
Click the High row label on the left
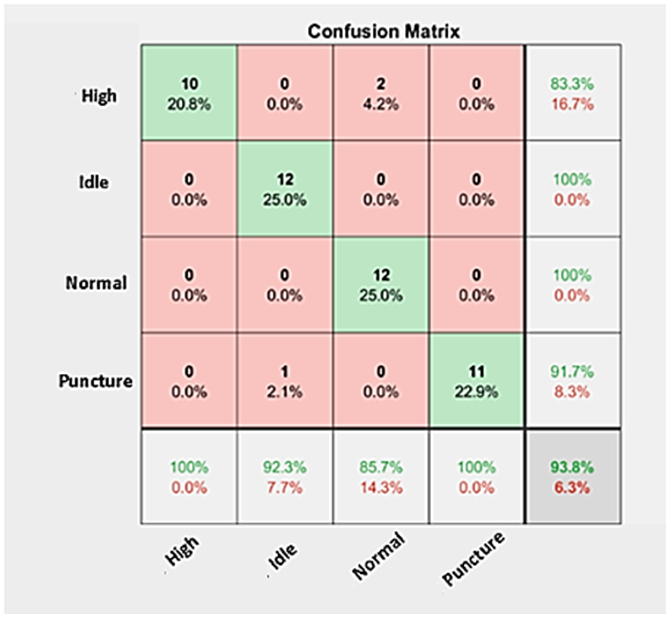click(99, 96)
